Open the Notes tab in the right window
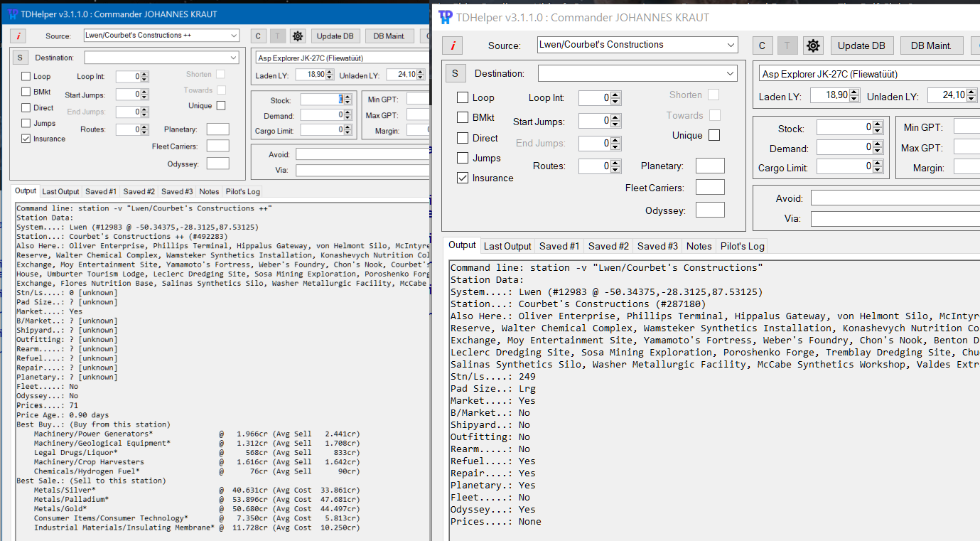Viewport: 980px width, 541px height. click(x=699, y=246)
